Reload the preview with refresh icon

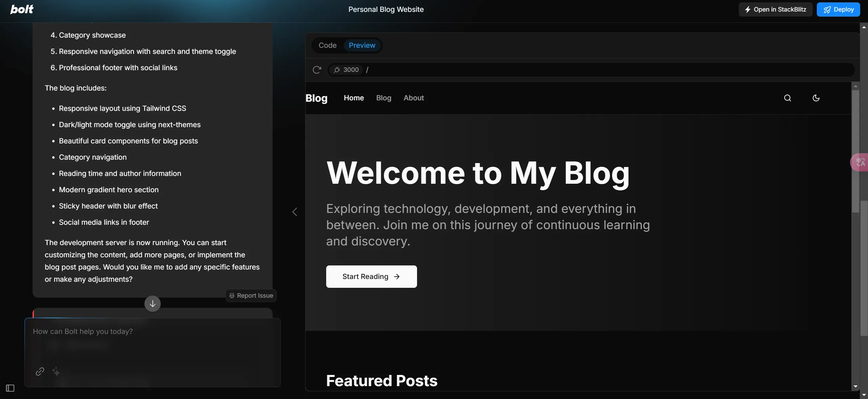click(x=317, y=70)
